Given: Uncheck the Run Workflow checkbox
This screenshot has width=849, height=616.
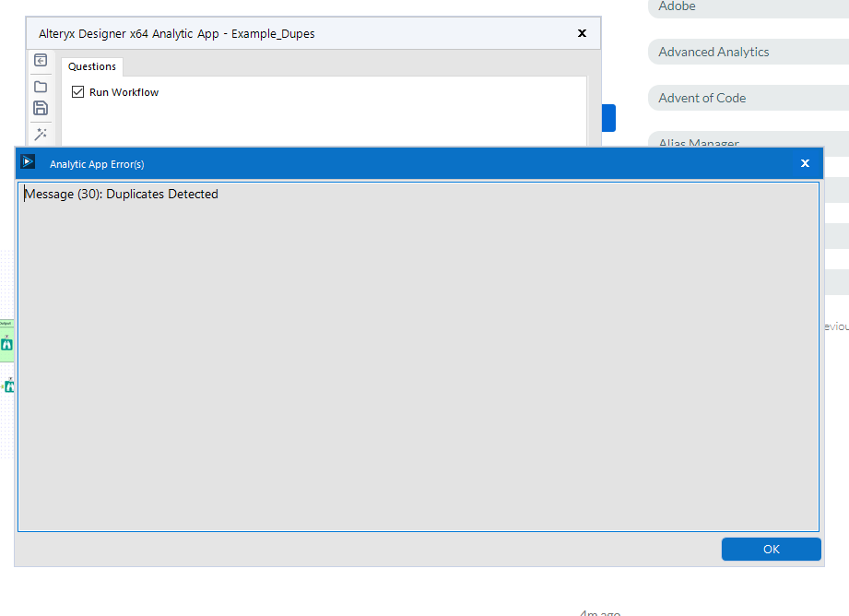Looking at the screenshot, I should pyautogui.click(x=78, y=91).
